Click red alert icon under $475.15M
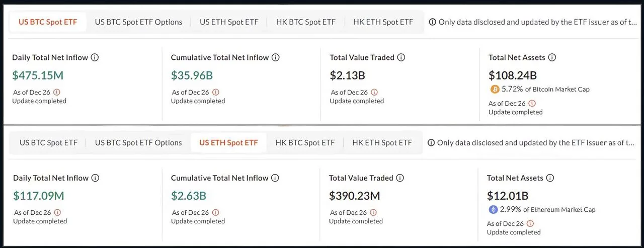 pyautogui.click(x=57, y=92)
